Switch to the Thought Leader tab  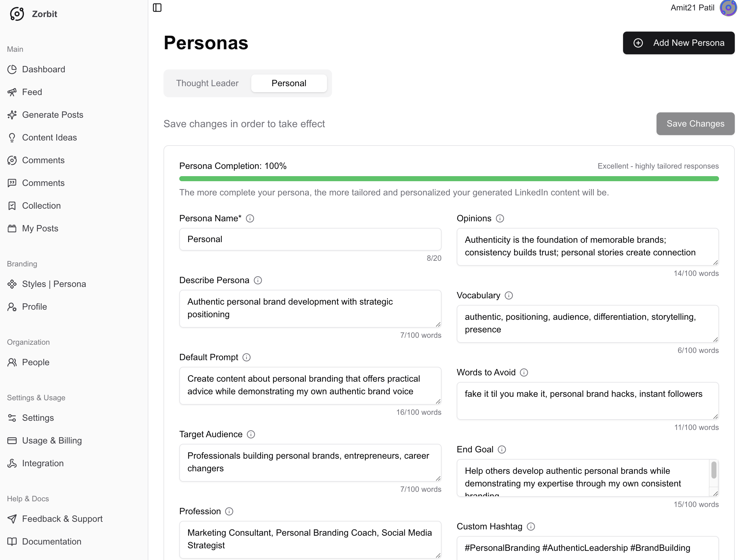click(x=207, y=83)
